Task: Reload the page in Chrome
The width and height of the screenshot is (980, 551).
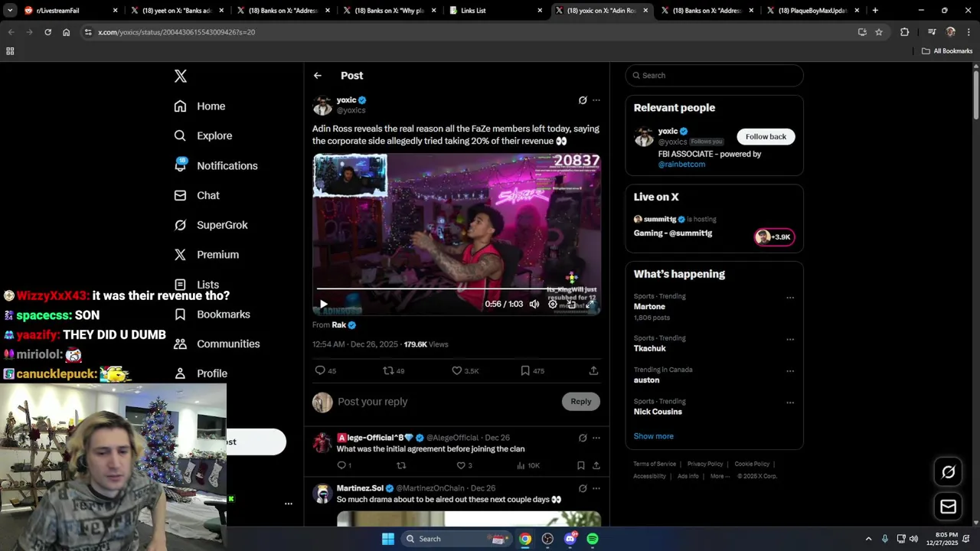Action: click(x=47, y=32)
